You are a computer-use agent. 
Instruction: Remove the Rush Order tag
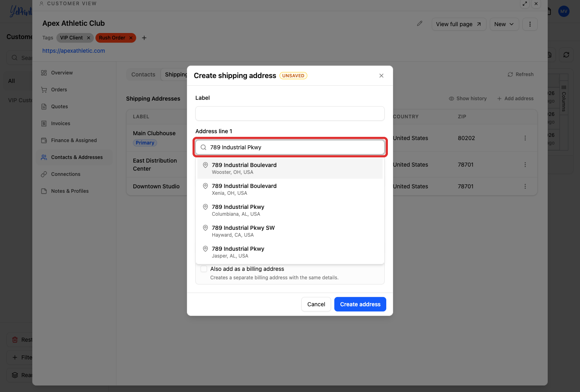(131, 38)
